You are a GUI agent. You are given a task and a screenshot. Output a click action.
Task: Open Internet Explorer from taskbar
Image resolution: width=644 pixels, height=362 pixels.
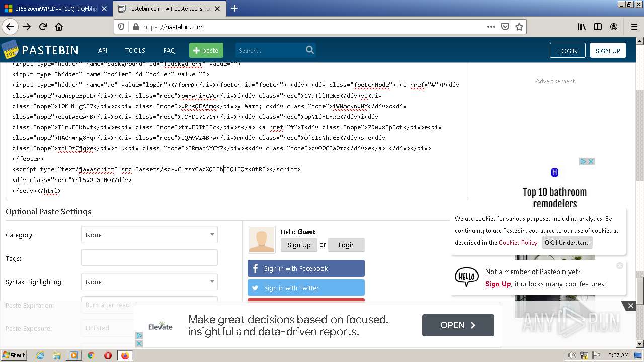[40, 355]
